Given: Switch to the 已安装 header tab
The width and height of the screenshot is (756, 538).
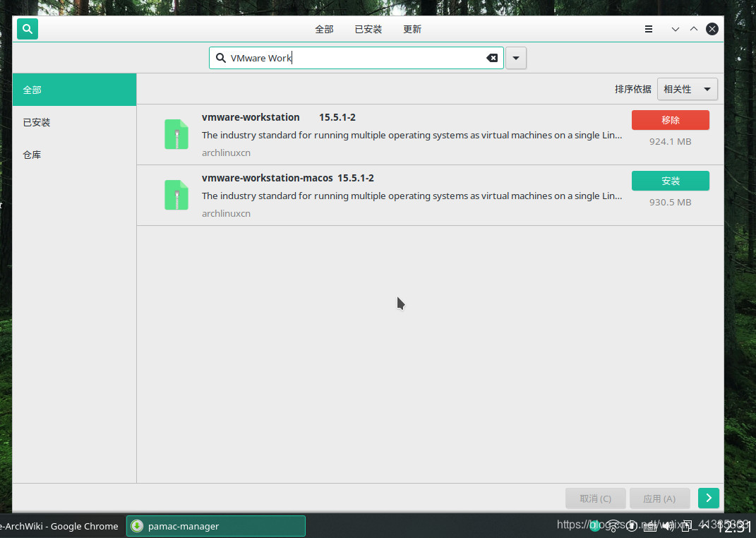Looking at the screenshot, I should coord(368,30).
